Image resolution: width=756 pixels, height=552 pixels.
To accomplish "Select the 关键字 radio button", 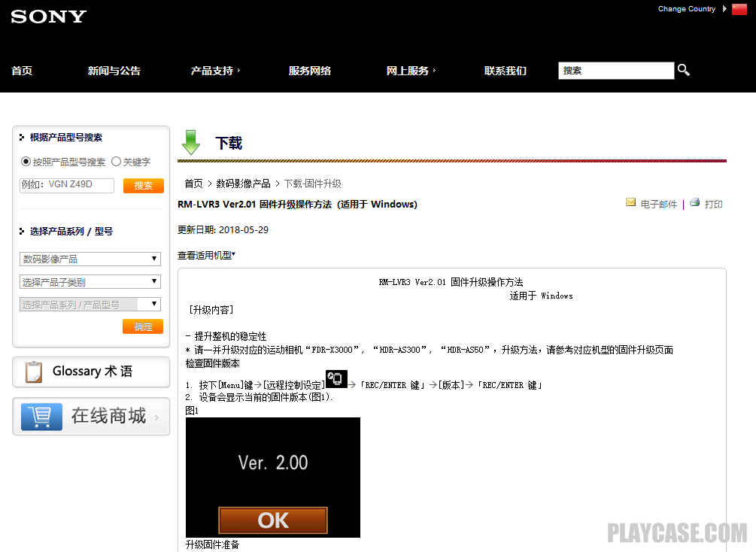I will click(116, 162).
